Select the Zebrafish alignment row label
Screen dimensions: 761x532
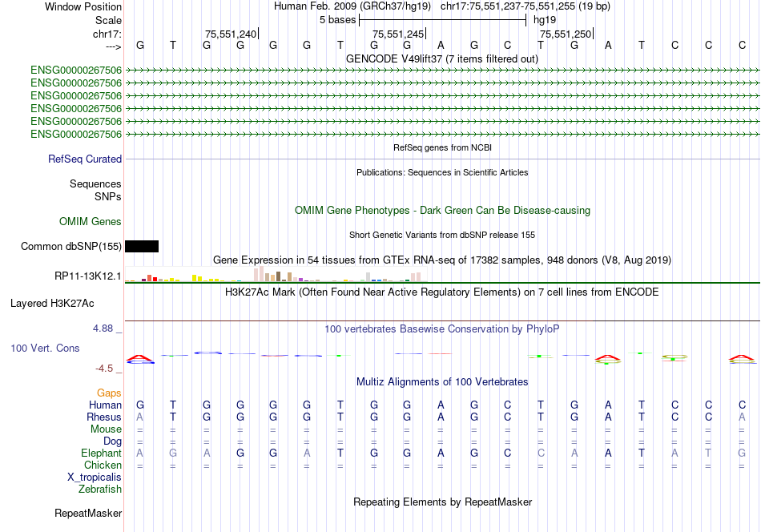[x=100, y=490]
